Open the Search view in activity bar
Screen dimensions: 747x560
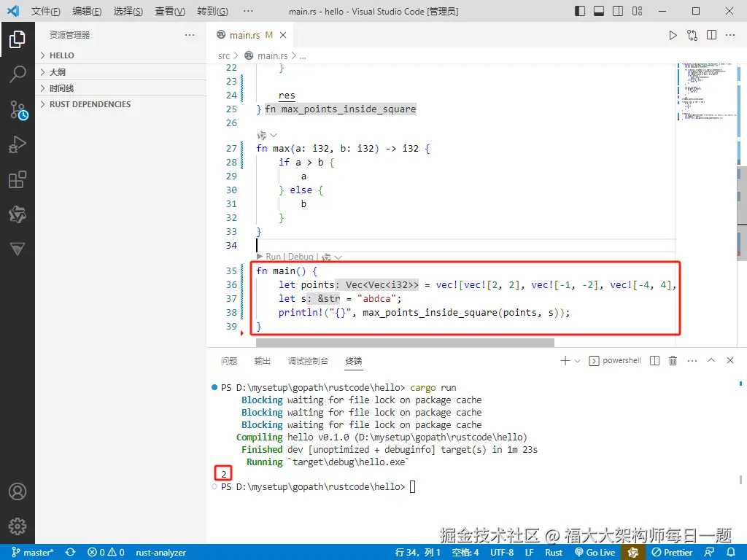[18, 74]
